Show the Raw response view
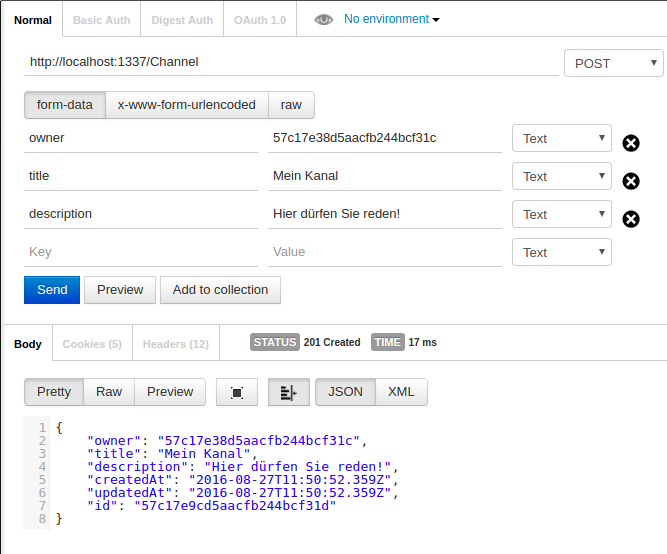Screen dimensions: 667x554 click(109, 392)
